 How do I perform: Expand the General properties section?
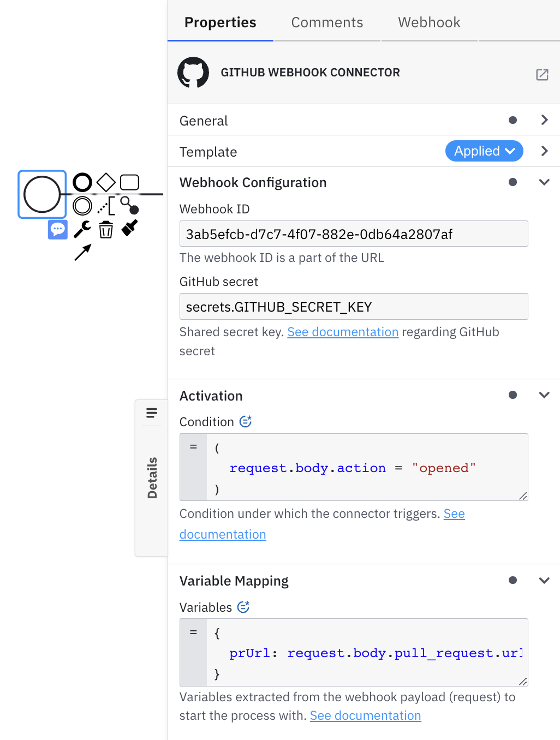pyautogui.click(x=544, y=120)
